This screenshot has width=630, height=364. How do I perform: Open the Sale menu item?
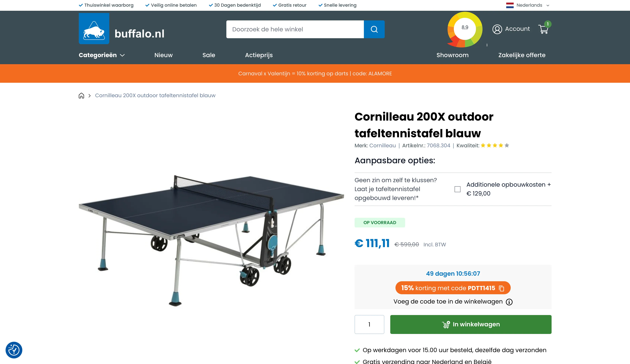point(209,55)
